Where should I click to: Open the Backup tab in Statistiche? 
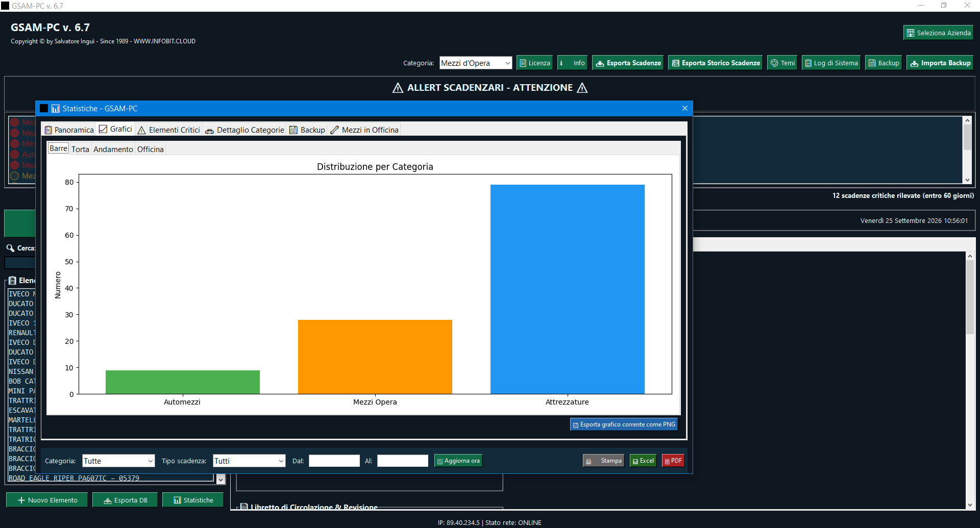307,130
